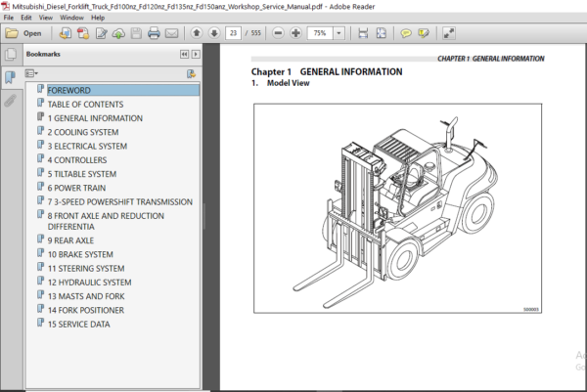
Task: Go to next page using down arrow
Action: point(214,33)
